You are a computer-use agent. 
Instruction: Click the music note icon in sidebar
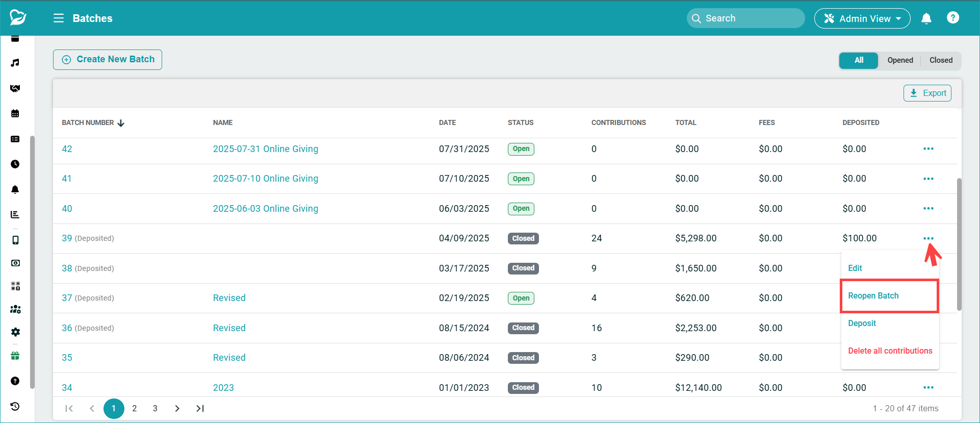pos(15,63)
